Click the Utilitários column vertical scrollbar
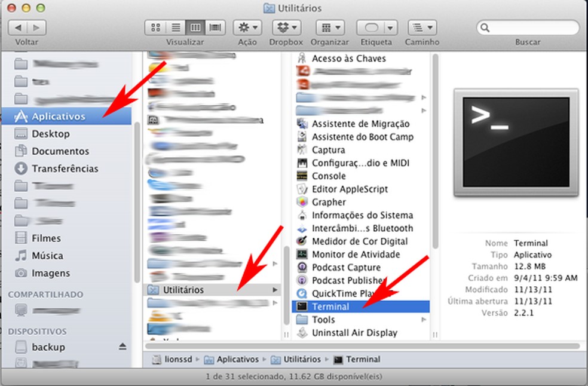The image size is (588, 386). (x=435, y=151)
